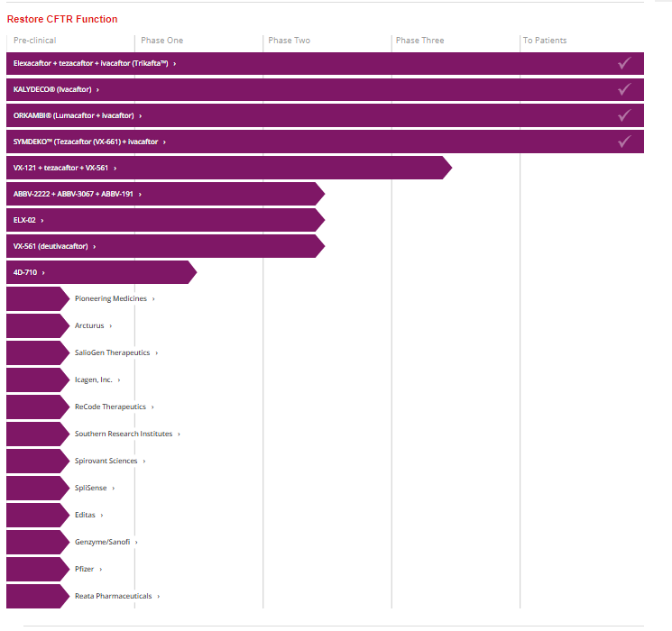Expand the chevron after ORKAMBI label
This screenshot has height=631, width=672.
click(x=140, y=116)
